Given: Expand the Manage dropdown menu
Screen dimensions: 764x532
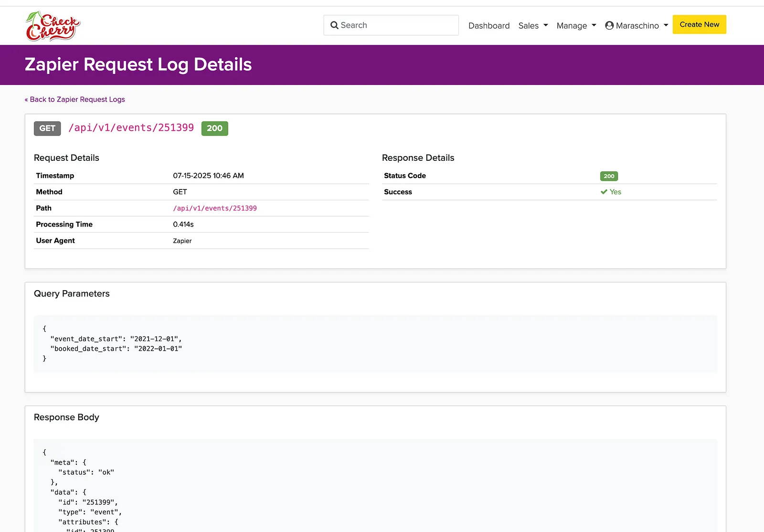Looking at the screenshot, I should click(x=576, y=26).
